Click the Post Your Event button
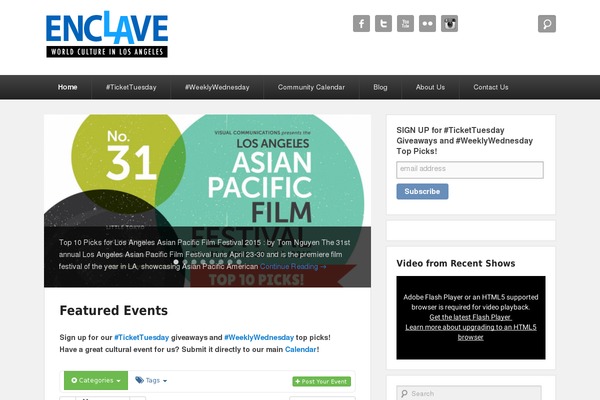 coord(321,381)
